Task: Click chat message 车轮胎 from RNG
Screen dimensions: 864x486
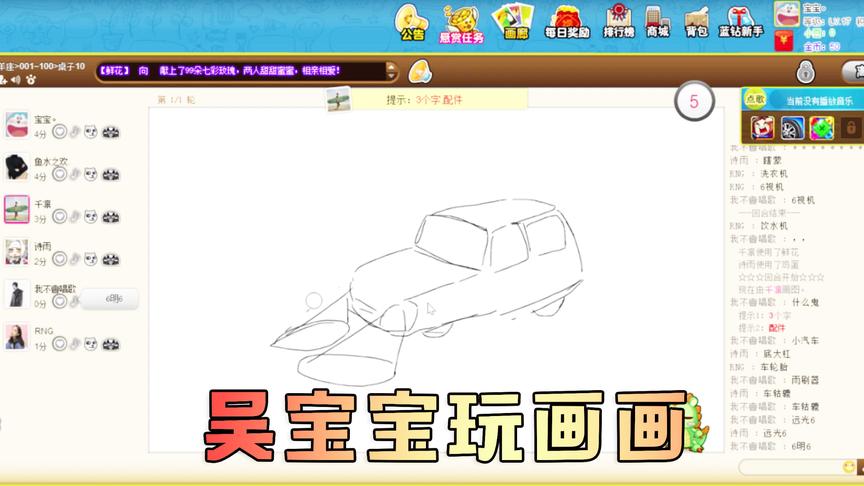Action: (x=774, y=367)
